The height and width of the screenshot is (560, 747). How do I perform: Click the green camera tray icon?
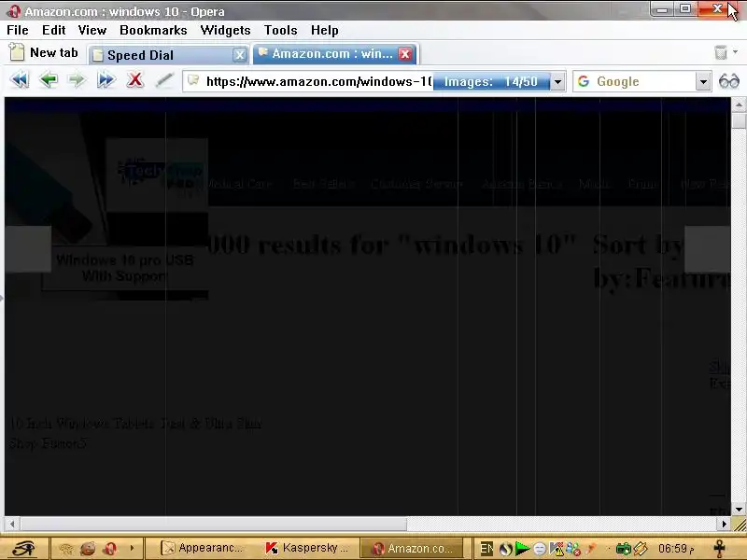[623, 549]
